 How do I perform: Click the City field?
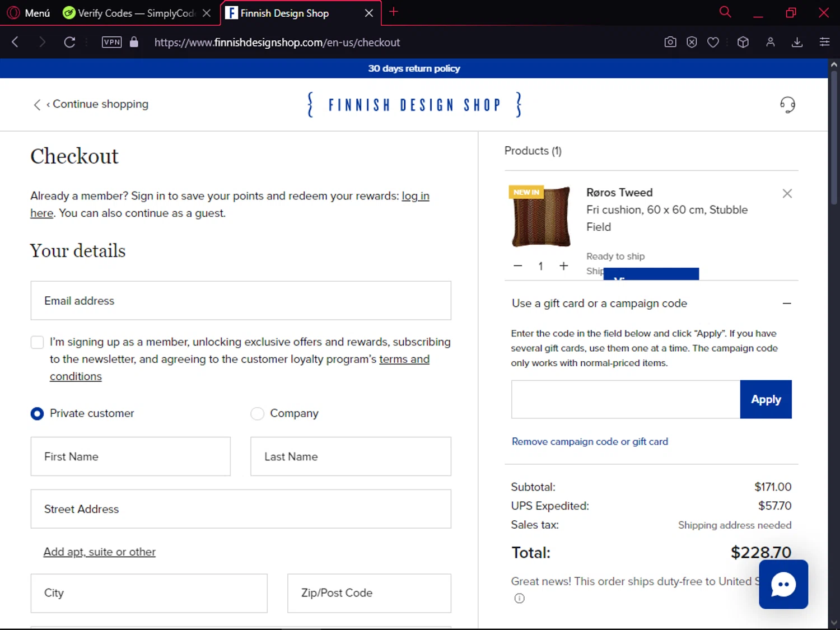pyautogui.click(x=149, y=593)
